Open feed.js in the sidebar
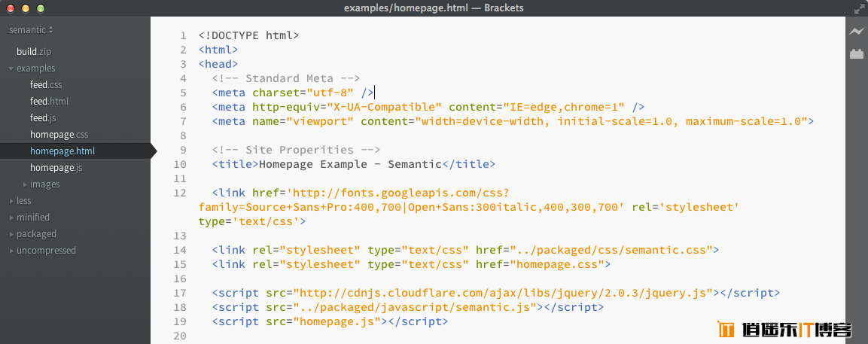 pos(43,118)
